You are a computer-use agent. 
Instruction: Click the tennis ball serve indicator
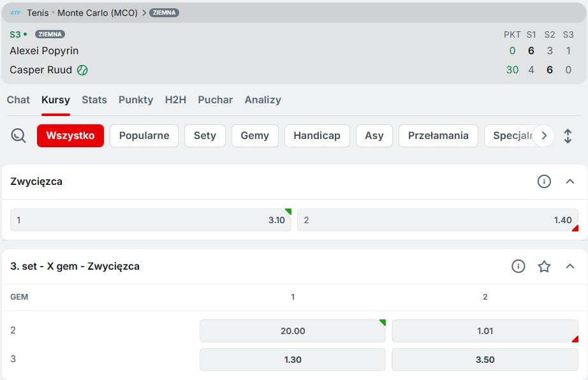tap(82, 70)
